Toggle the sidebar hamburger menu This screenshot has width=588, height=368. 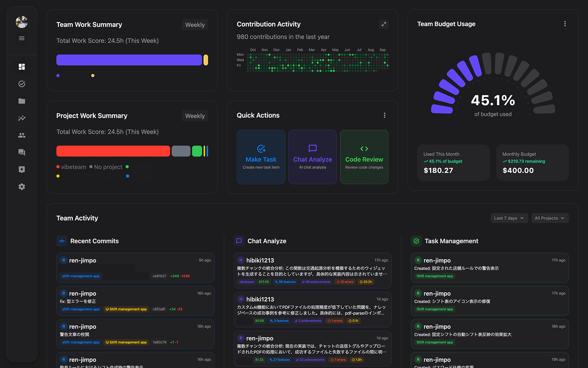point(22,38)
